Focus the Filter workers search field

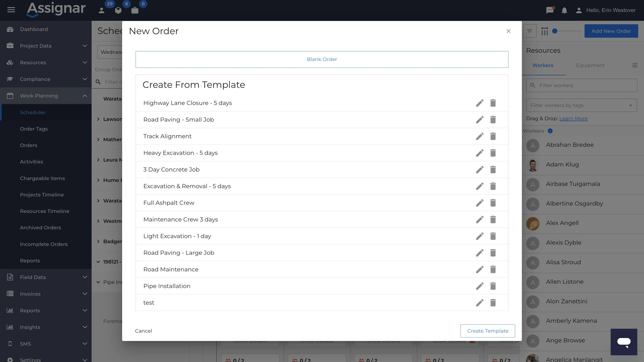click(582, 85)
